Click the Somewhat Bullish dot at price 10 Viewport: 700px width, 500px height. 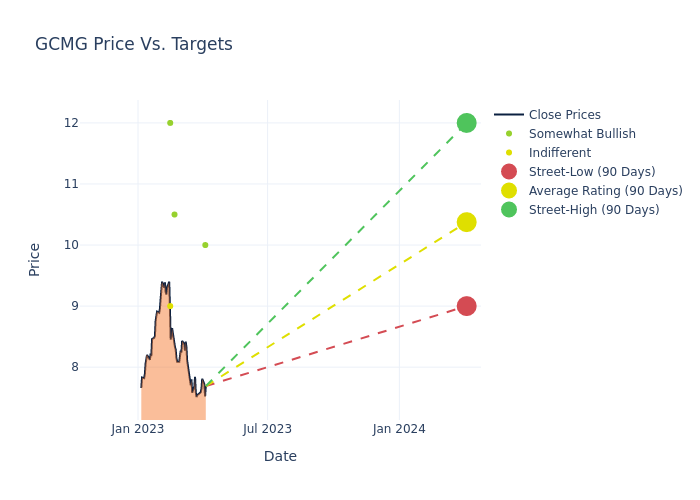point(205,245)
